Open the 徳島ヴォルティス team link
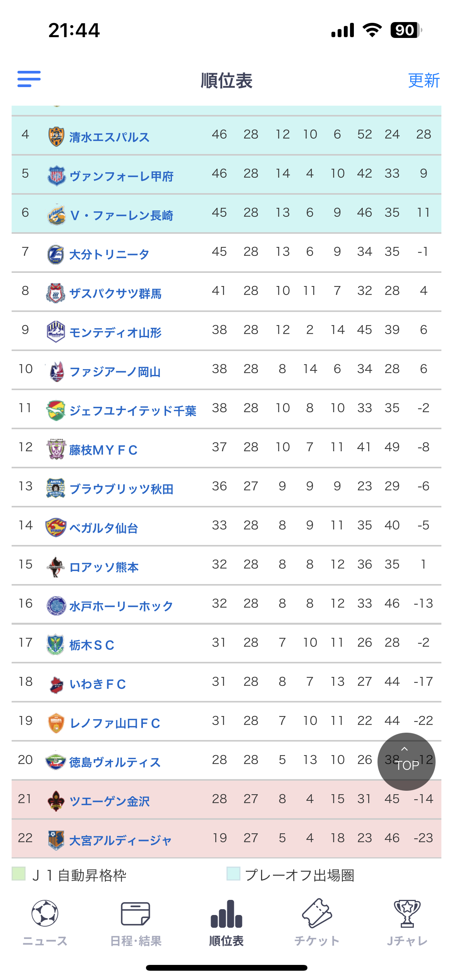 pyautogui.click(x=115, y=762)
